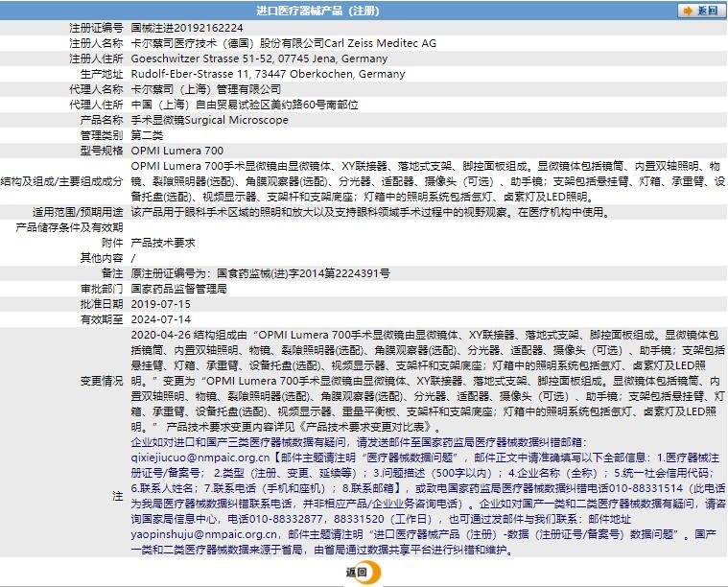Click the label 型号规格
Image resolution: width=728 pixels, height=587 pixels.
click(102, 151)
